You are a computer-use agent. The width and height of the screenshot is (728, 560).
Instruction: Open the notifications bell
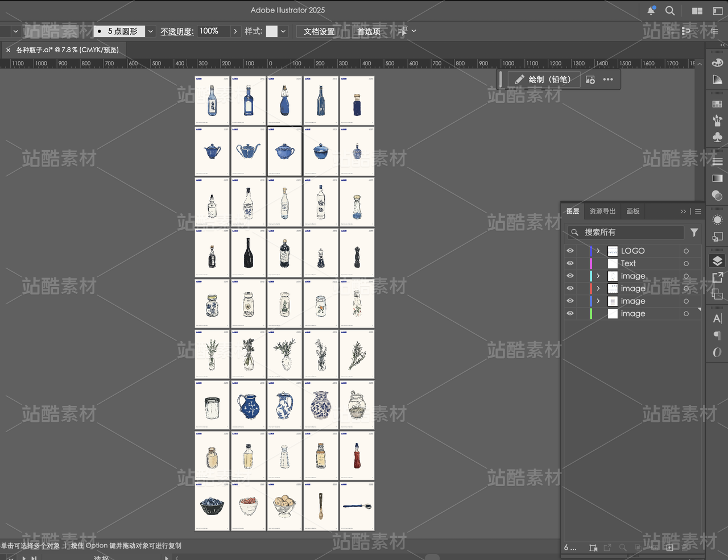651,11
